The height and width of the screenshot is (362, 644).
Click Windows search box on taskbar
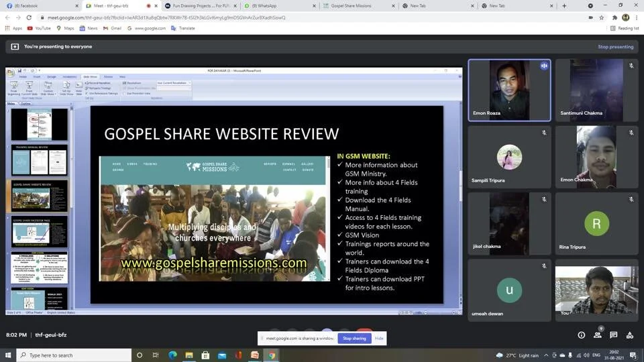[x=74, y=355]
